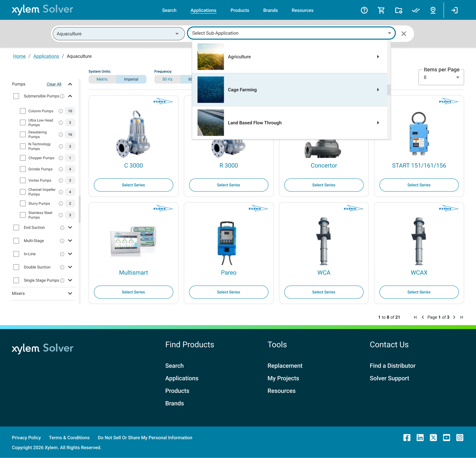This screenshot has width=476, height=458.
Task: Open the Privacy Policy link
Action: click(26, 438)
